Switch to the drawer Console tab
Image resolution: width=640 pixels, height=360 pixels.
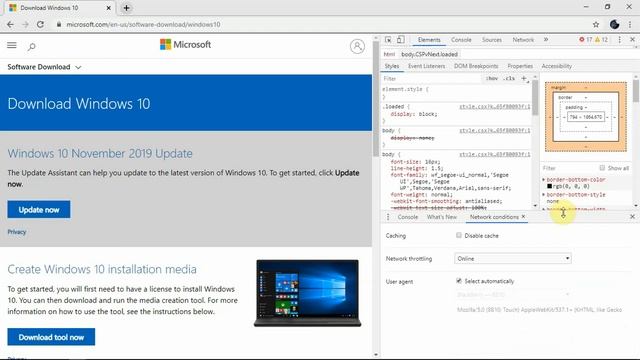tap(408, 217)
